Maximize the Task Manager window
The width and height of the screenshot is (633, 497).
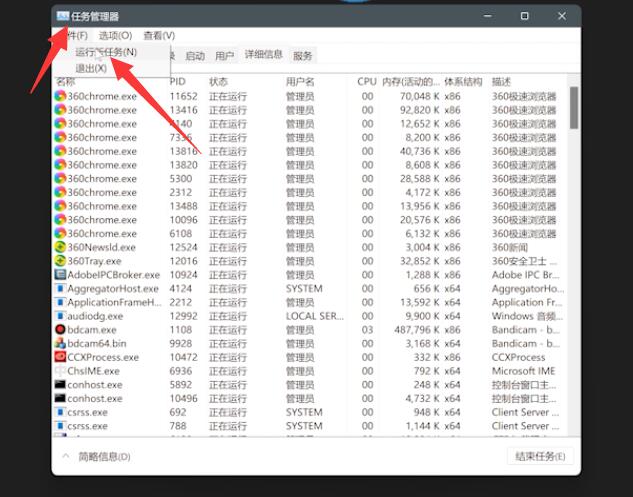coord(524,16)
